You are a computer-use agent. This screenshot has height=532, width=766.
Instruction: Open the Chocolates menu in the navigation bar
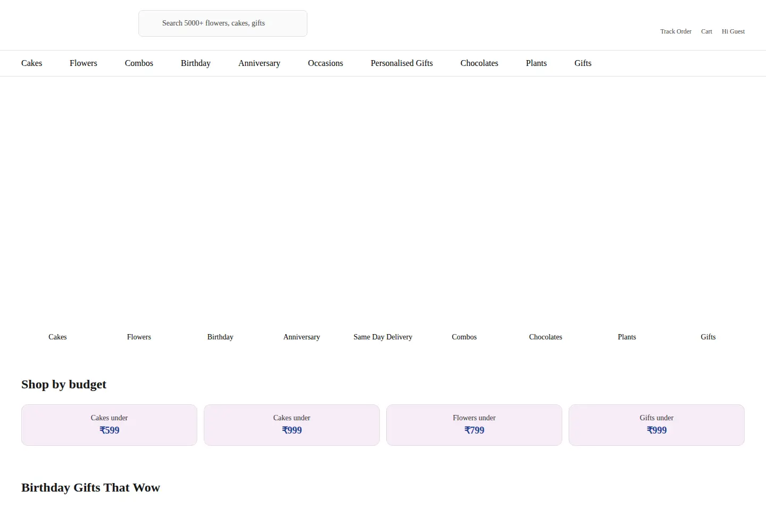479,63
